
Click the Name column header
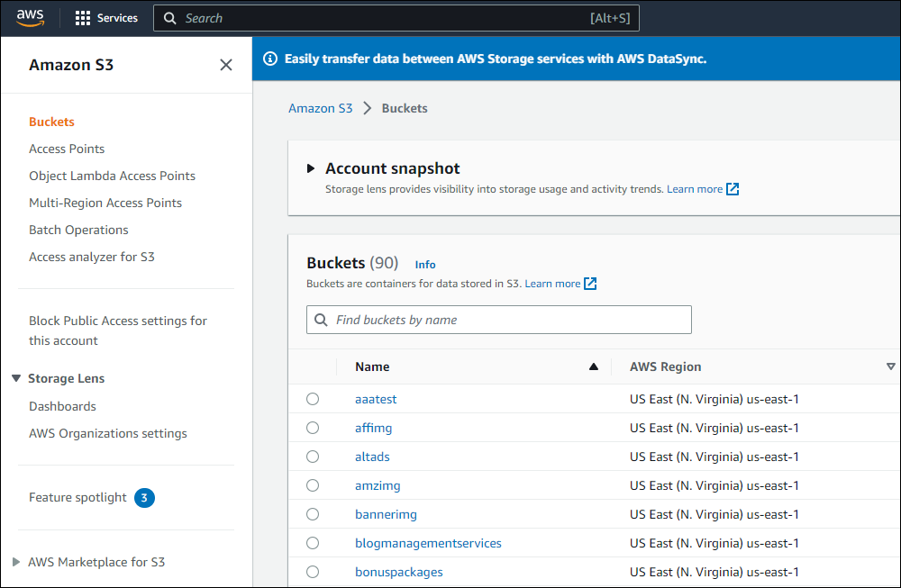tap(372, 366)
